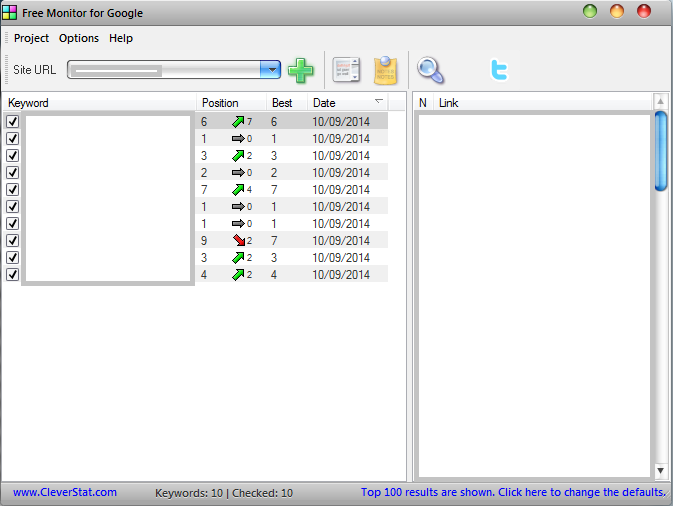This screenshot has height=506, width=673.
Task: Click the green arrow with change 4
Action: pos(238,190)
